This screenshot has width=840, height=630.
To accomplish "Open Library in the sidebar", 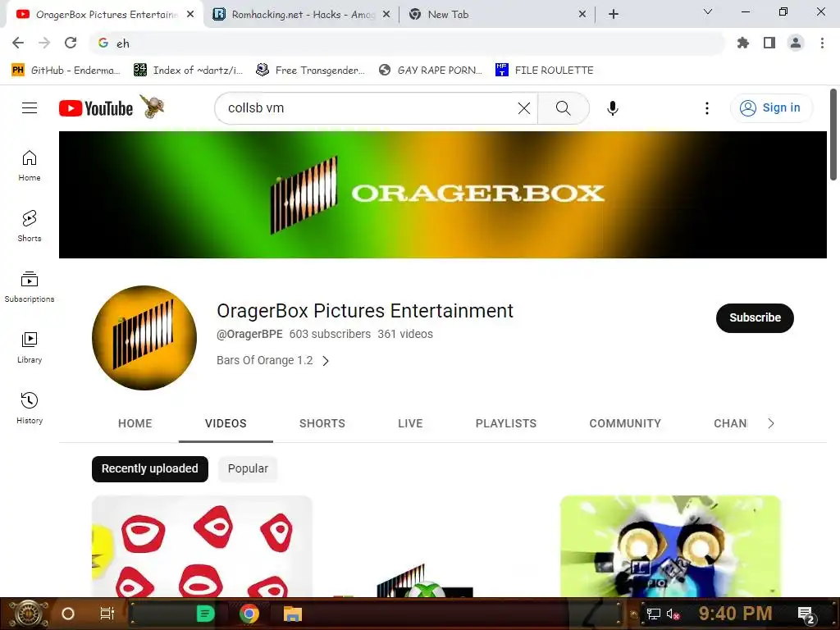I will pyautogui.click(x=30, y=348).
